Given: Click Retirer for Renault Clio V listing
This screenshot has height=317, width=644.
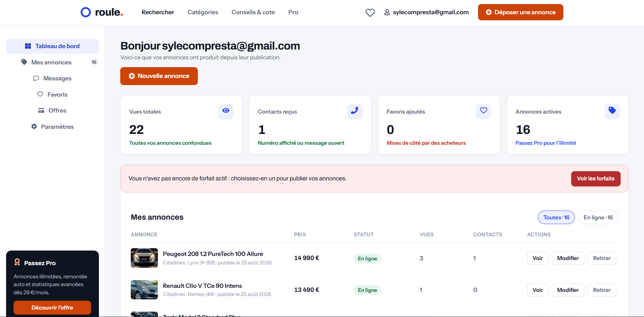Looking at the screenshot, I should point(602,290).
